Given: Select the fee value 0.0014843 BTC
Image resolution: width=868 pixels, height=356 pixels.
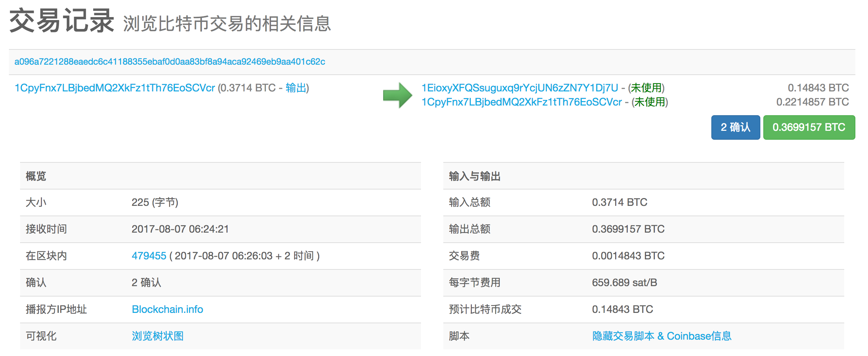Looking at the screenshot, I should (628, 256).
